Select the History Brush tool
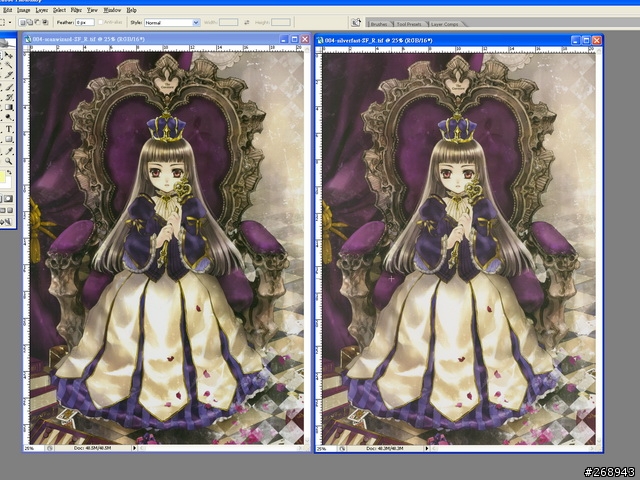 coord(9,97)
